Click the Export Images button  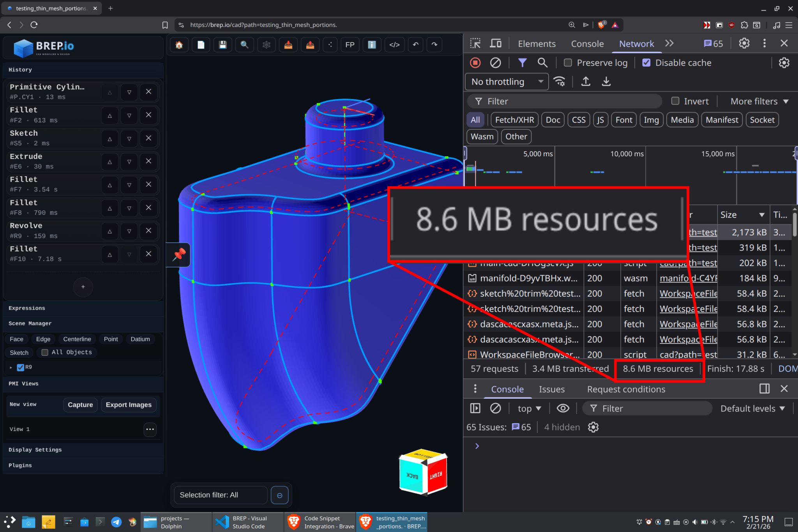pyautogui.click(x=129, y=405)
